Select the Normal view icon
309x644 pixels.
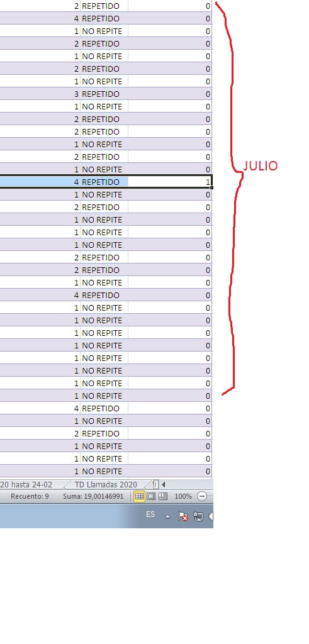(139, 496)
